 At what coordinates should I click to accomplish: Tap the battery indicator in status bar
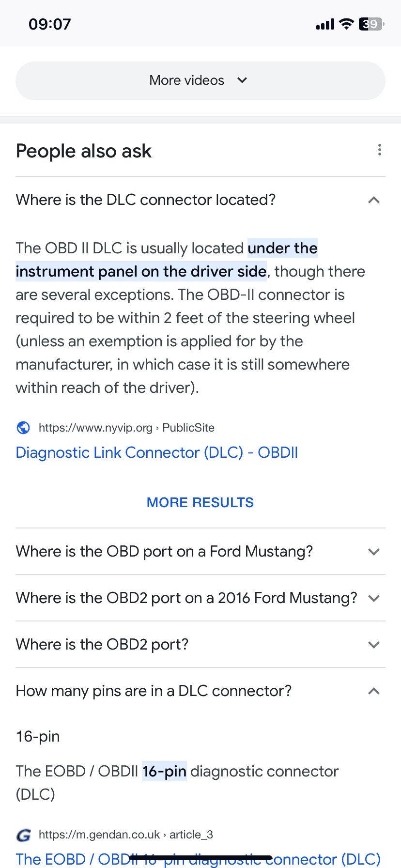[x=371, y=24]
